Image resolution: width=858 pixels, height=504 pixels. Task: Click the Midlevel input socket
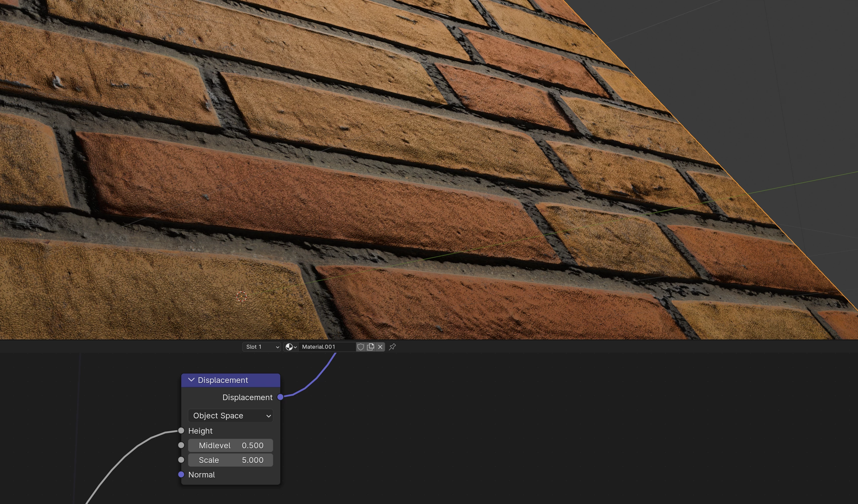(x=181, y=445)
